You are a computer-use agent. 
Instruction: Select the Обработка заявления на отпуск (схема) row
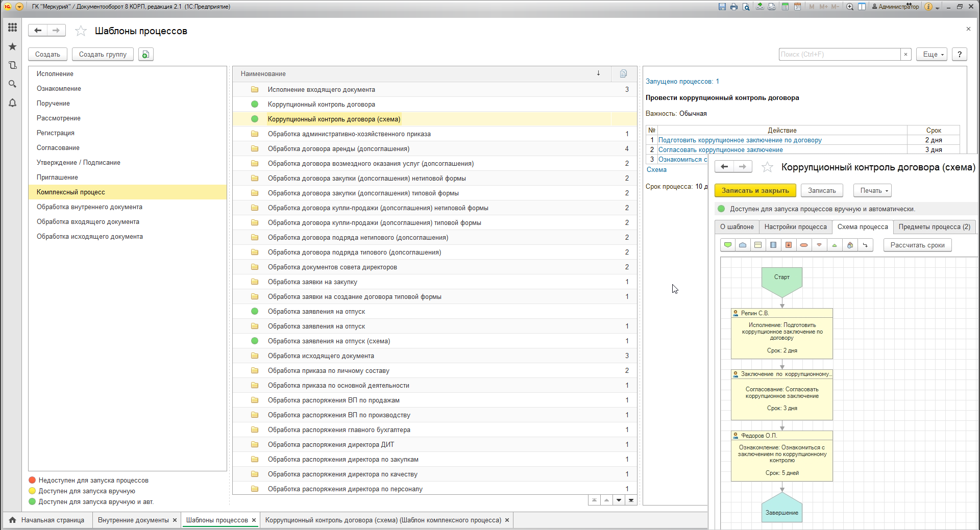click(x=435, y=341)
